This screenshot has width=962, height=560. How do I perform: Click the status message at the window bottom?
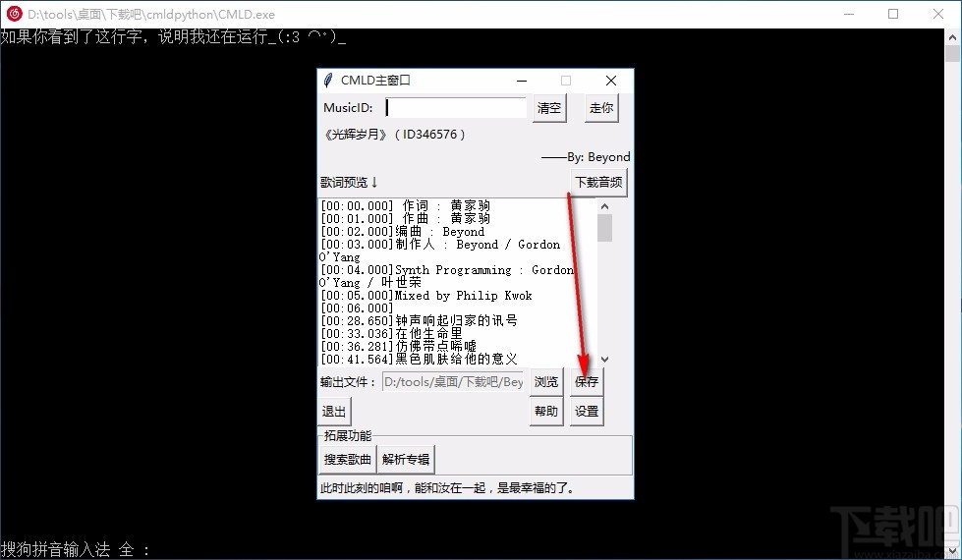[x=448, y=488]
